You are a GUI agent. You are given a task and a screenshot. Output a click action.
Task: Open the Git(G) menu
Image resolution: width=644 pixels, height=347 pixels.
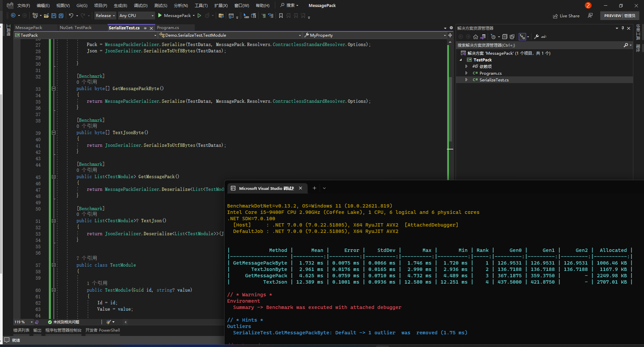coord(82,5)
